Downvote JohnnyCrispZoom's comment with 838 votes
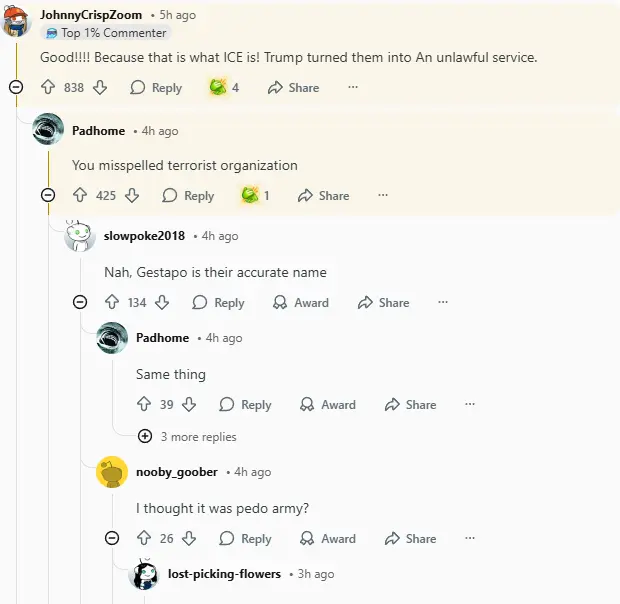The height and width of the screenshot is (604, 620). (x=100, y=88)
